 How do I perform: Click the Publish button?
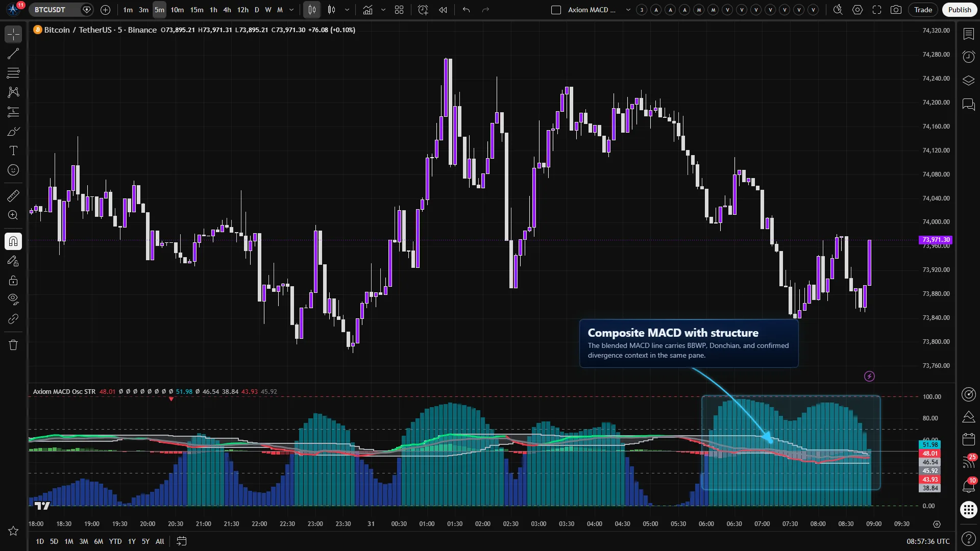click(960, 10)
